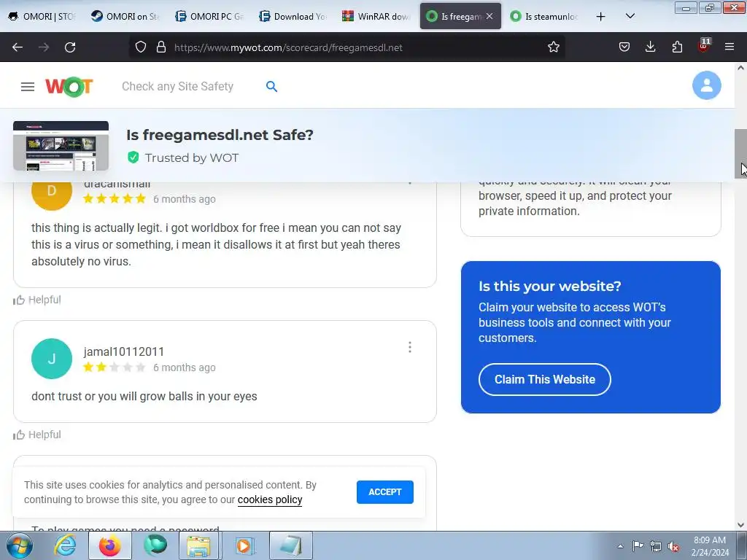This screenshot has height=560, width=747.
Task: Click the D avatar circle
Action: tap(52, 192)
